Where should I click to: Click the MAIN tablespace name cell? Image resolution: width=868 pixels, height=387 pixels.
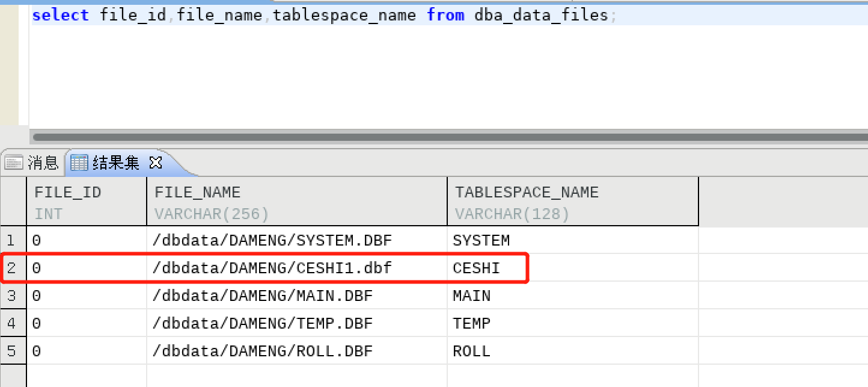[573, 296]
